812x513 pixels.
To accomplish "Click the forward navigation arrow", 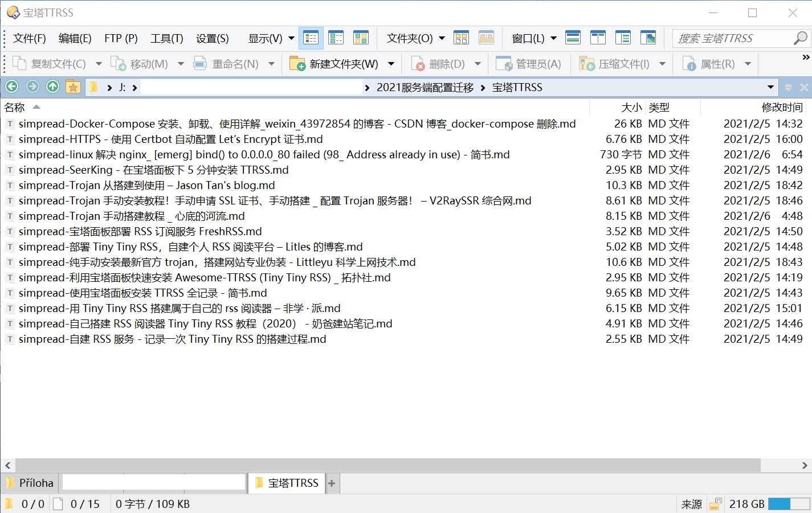I will [x=32, y=87].
